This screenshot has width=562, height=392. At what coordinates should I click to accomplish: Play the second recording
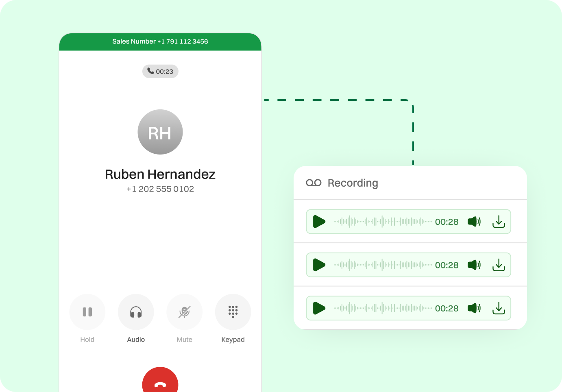319,265
